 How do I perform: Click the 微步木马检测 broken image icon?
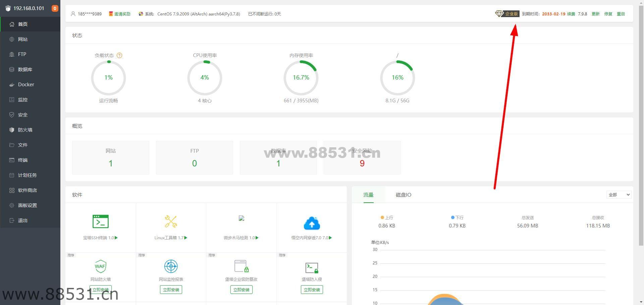click(x=241, y=218)
